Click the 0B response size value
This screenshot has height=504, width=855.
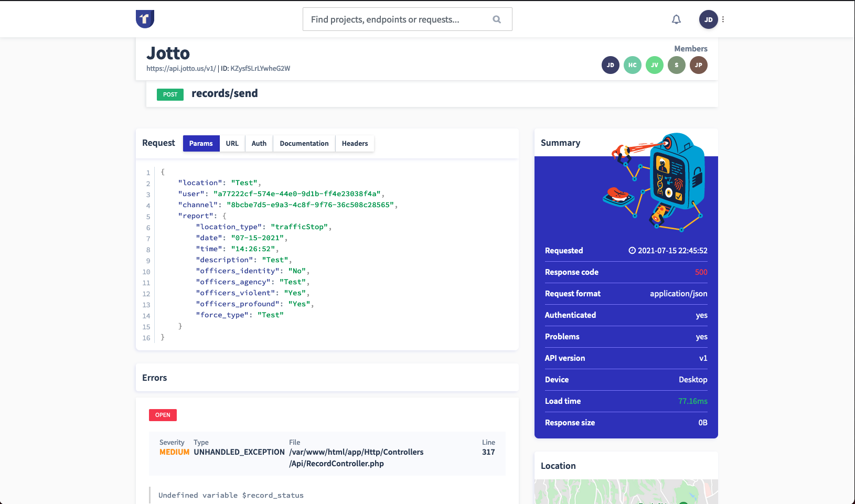703,423
